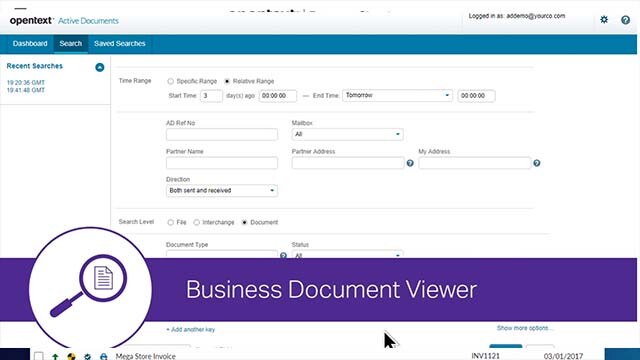Click Add another key link
Screen dimensions: 640x360
tap(190, 329)
